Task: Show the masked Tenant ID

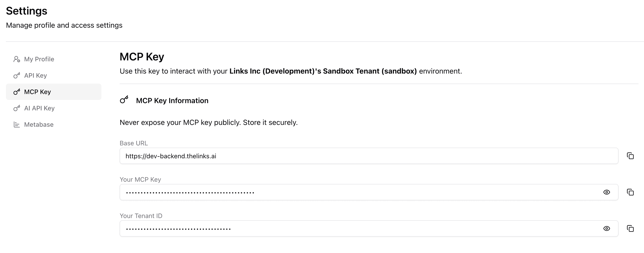Action: click(606, 228)
